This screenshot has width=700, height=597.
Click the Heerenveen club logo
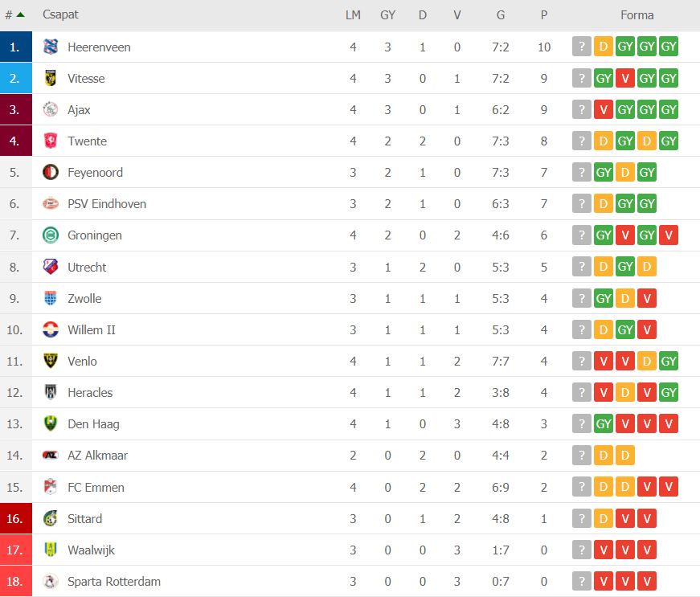pos(51,47)
